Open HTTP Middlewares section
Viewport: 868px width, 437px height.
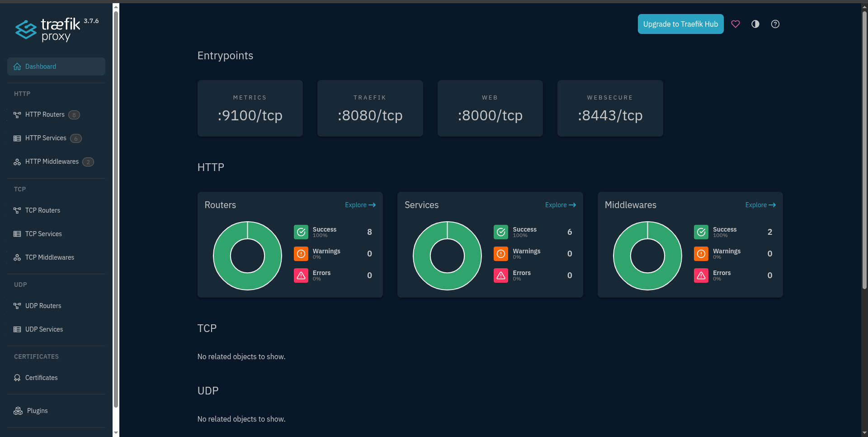[56, 162]
